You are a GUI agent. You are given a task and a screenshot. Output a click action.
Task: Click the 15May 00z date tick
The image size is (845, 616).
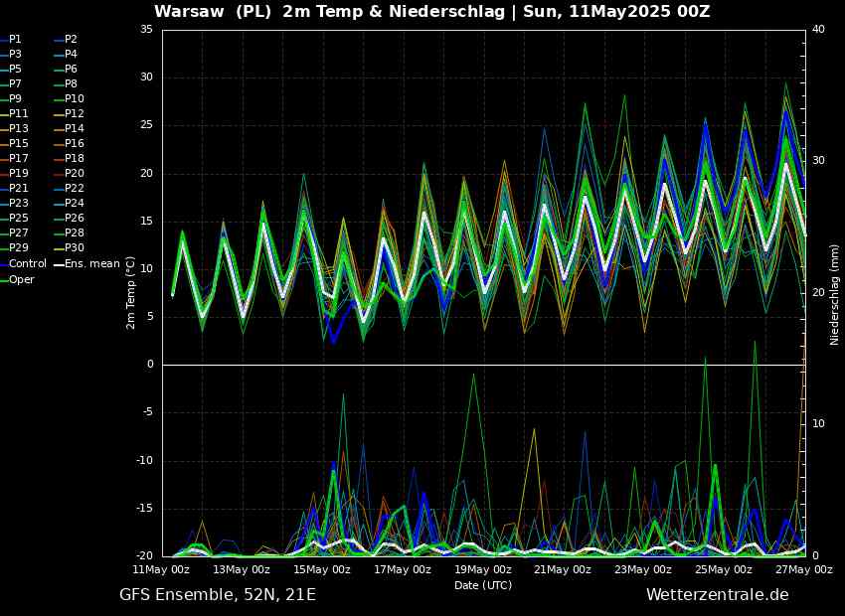coord(322,569)
